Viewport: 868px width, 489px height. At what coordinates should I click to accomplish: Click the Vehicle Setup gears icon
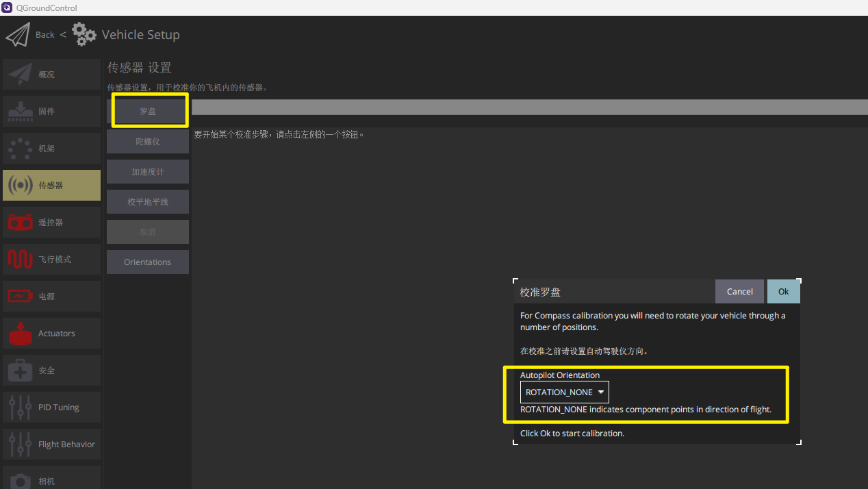[84, 34]
